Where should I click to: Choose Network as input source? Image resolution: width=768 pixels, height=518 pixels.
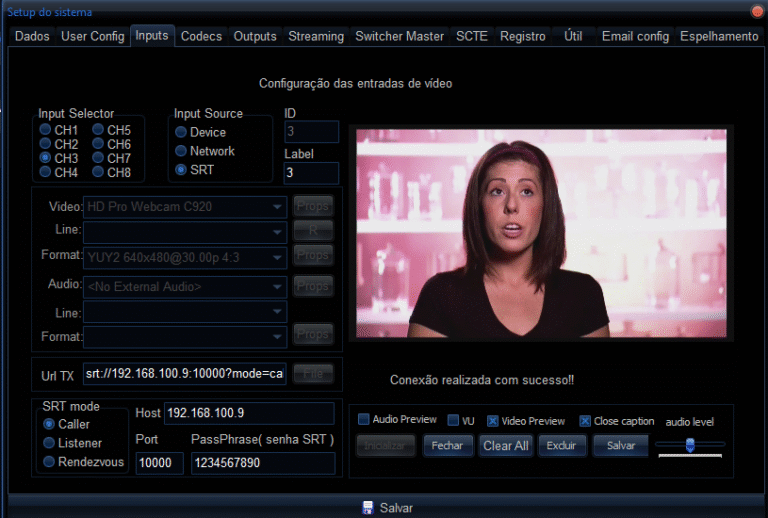pyautogui.click(x=181, y=151)
